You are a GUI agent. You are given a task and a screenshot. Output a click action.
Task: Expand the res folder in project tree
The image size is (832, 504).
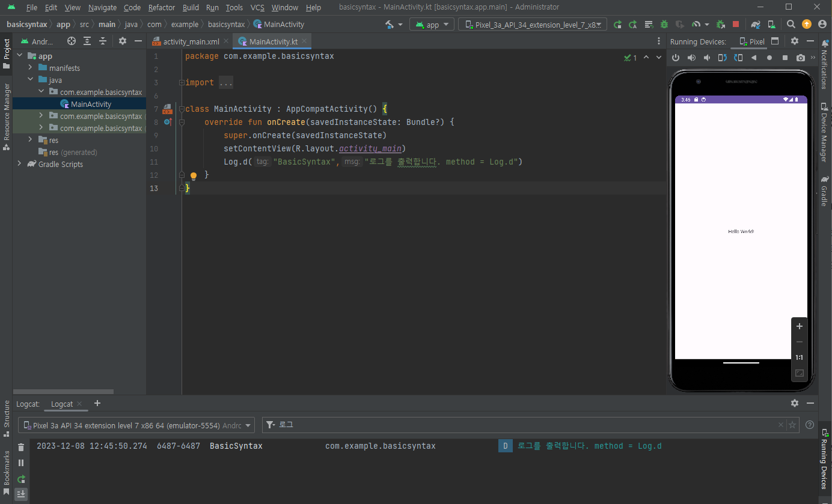(31, 140)
